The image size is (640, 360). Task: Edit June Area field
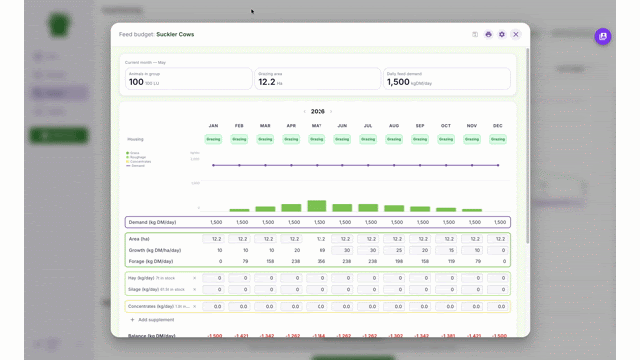point(342,239)
